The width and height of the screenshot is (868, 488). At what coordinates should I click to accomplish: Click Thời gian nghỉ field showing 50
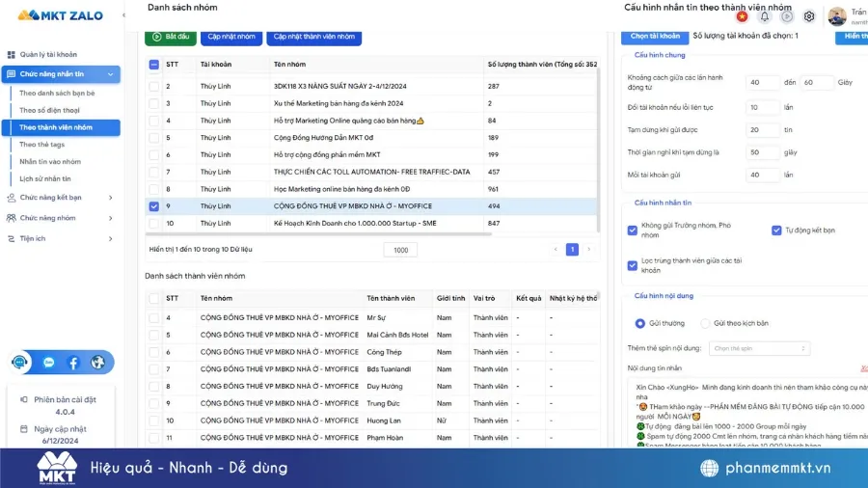point(762,152)
